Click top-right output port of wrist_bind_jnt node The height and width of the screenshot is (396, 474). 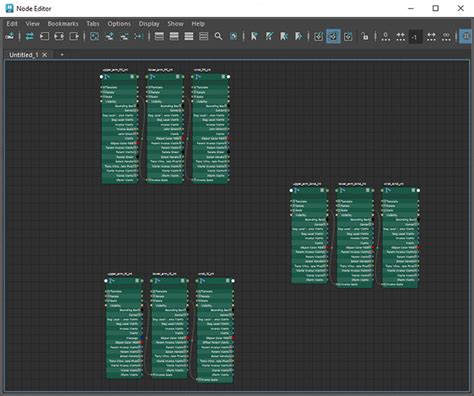(x=418, y=190)
